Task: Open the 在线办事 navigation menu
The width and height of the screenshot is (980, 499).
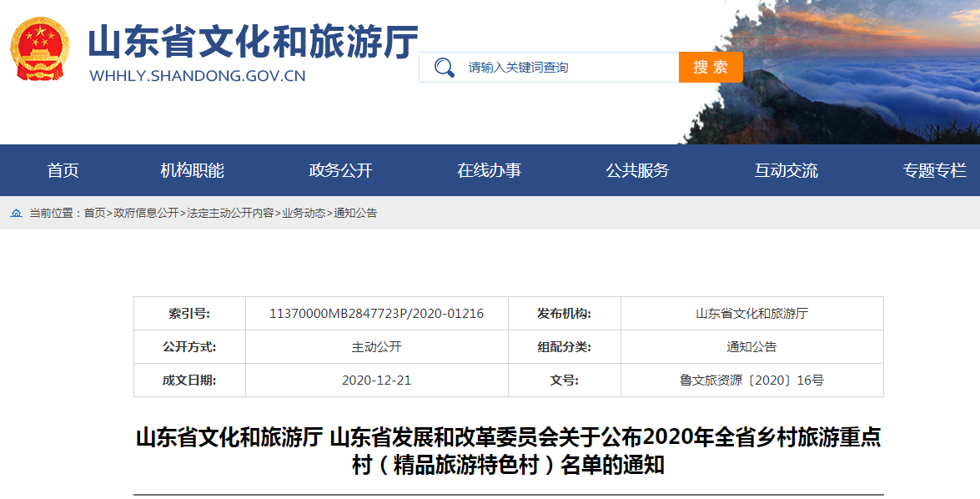Action: (489, 170)
